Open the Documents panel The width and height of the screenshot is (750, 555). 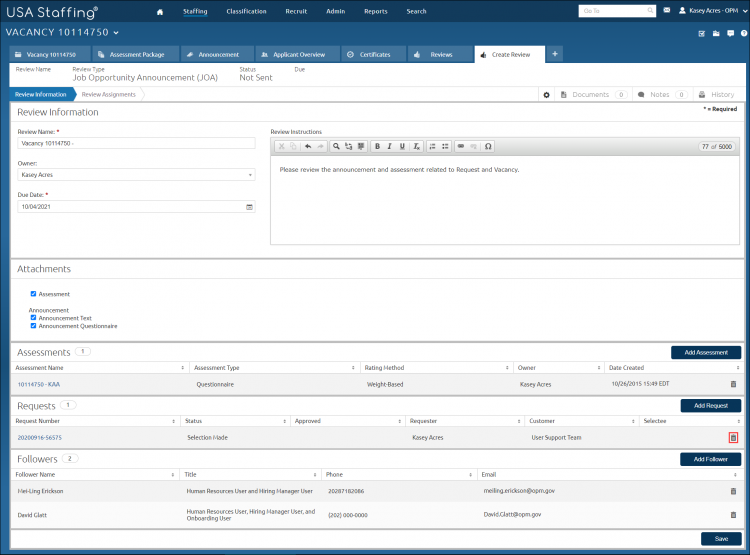pyautogui.click(x=594, y=95)
